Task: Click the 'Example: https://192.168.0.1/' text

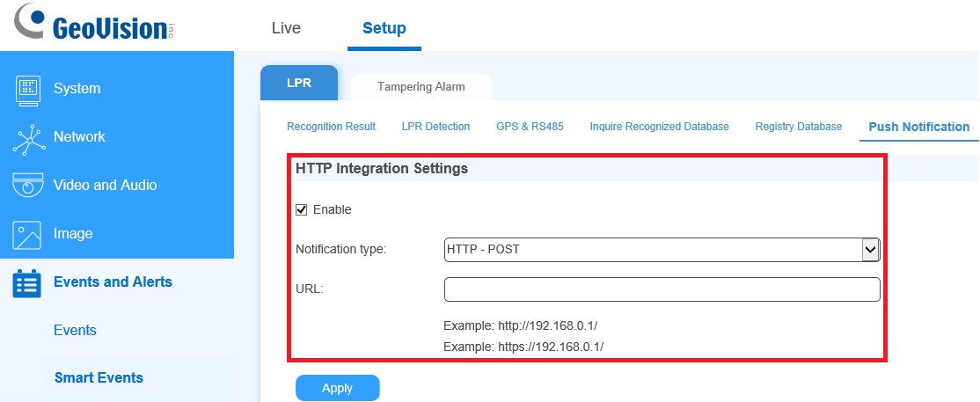Action: tap(523, 347)
